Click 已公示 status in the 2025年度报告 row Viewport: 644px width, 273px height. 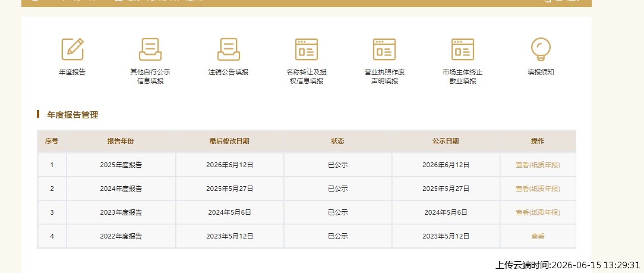click(337, 165)
